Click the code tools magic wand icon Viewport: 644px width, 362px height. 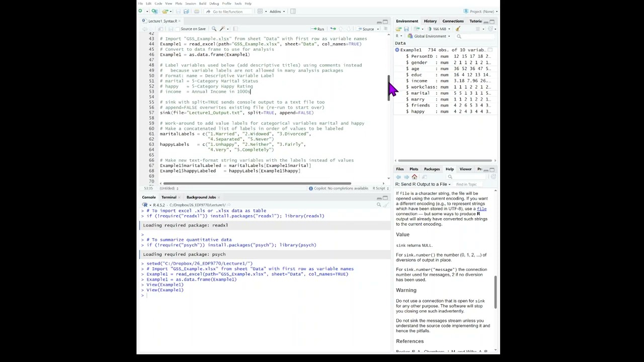222,29
